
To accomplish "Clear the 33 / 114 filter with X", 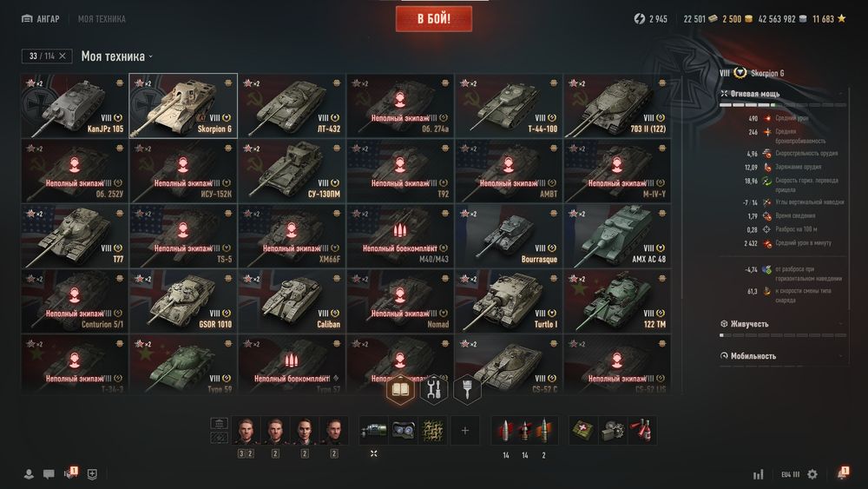I will coord(62,56).
